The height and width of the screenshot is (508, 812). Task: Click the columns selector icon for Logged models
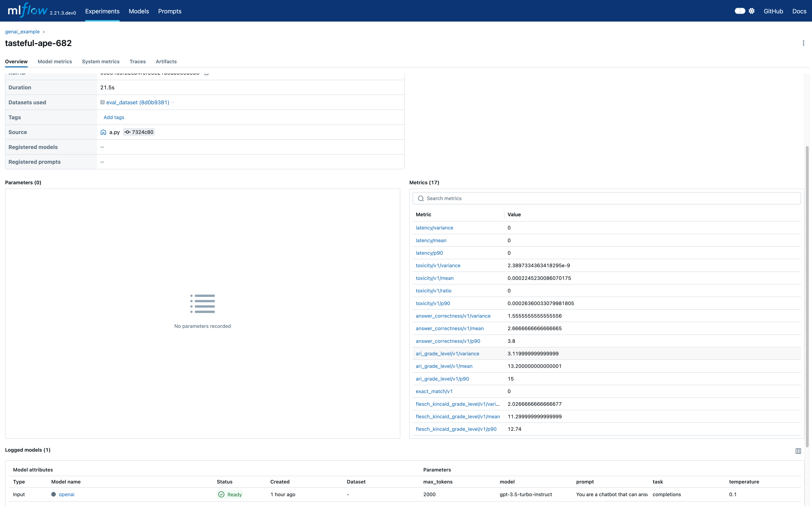pos(798,451)
